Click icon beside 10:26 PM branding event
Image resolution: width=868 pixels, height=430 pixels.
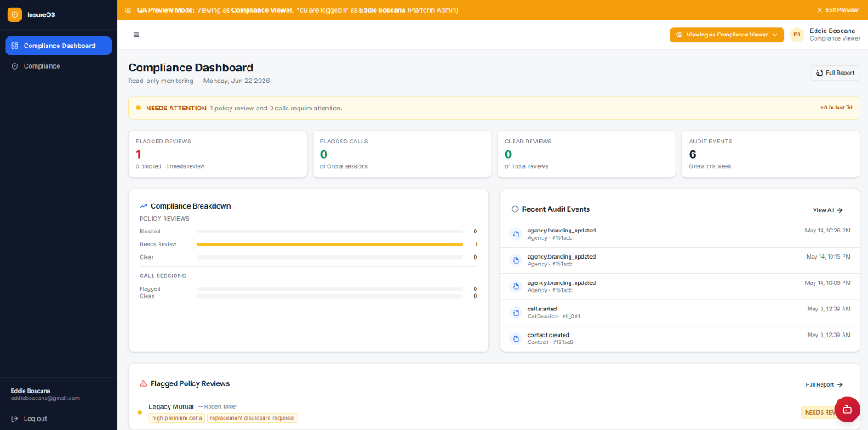515,234
